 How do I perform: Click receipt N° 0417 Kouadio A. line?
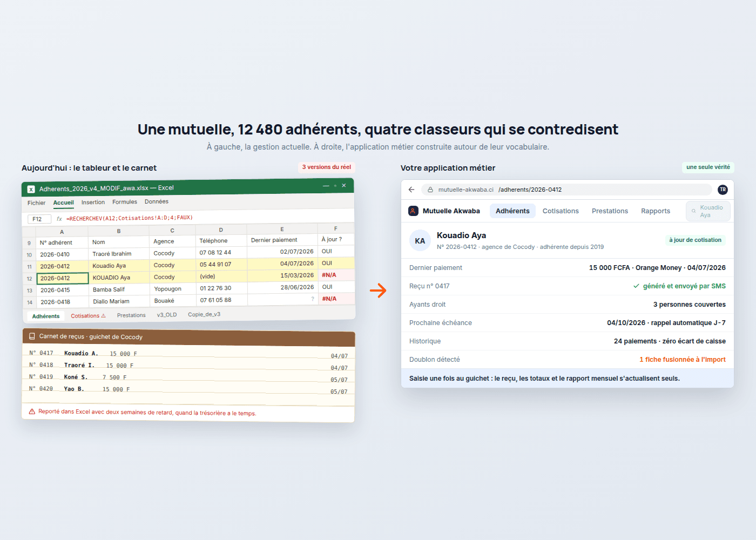coord(188,354)
